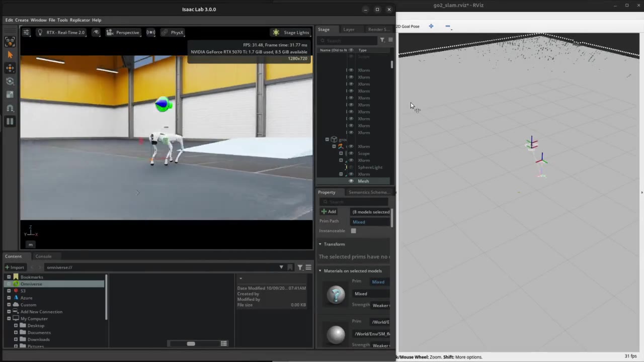Click the Import button in Content panel
Image resolution: width=644 pixels, height=362 pixels.
click(15, 267)
